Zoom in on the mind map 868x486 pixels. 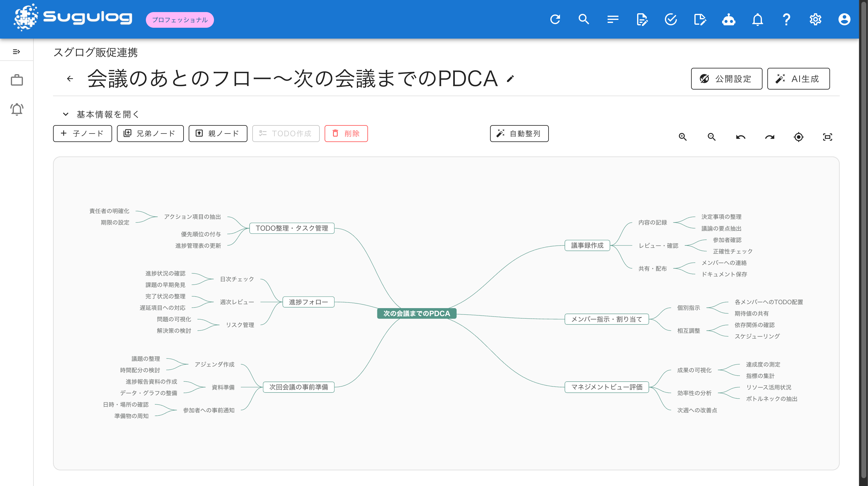click(x=683, y=137)
